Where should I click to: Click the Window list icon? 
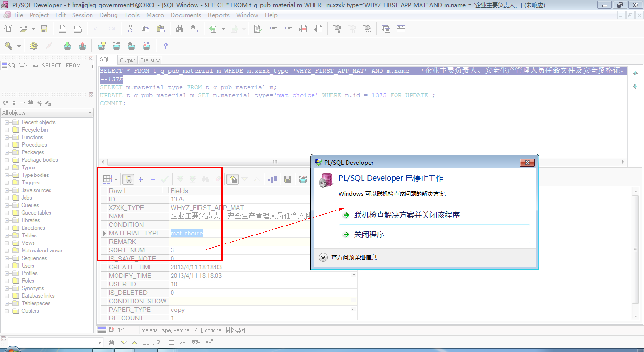386,29
